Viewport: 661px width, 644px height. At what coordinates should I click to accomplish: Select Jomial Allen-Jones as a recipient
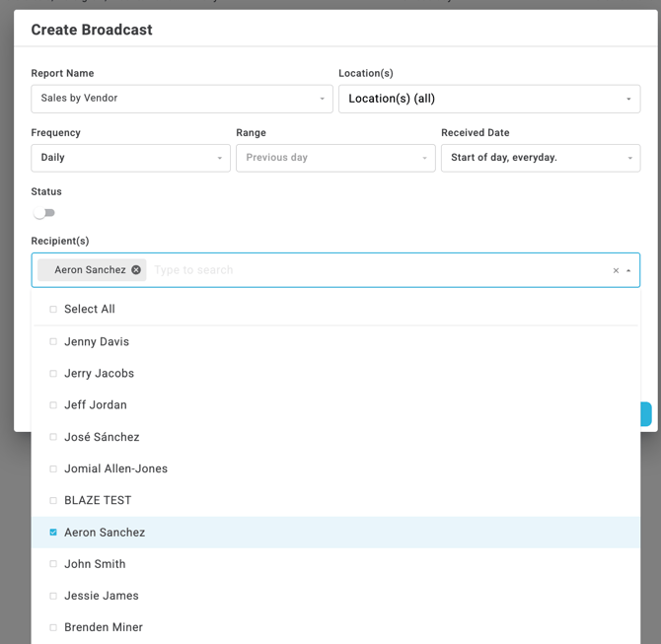click(115, 468)
